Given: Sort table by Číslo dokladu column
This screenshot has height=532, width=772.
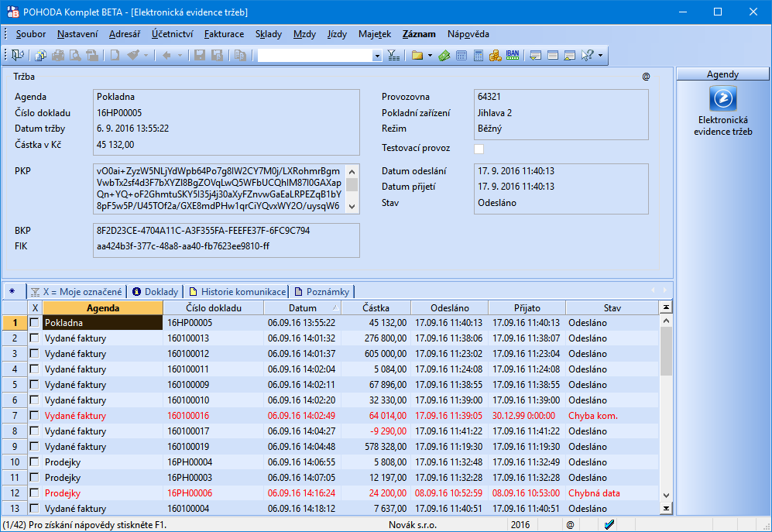Looking at the screenshot, I should coord(214,308).
